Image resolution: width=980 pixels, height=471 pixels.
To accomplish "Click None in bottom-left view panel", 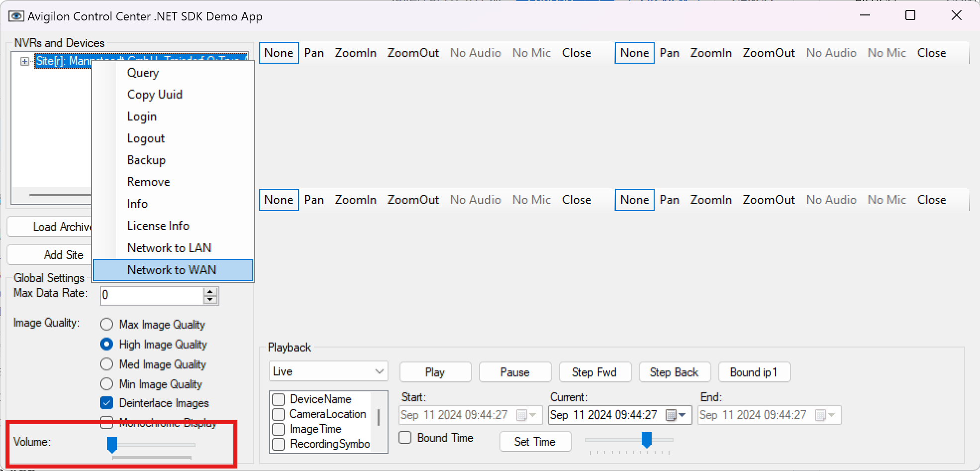I will coord(279,200).
